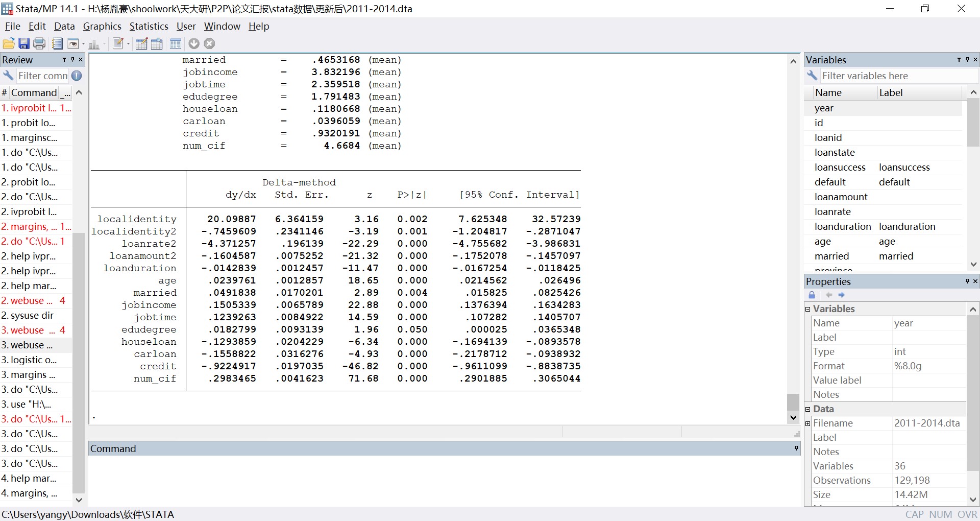Click the Review panel wrench icon
The image size is (980, 521).
(x=8, y=76)
